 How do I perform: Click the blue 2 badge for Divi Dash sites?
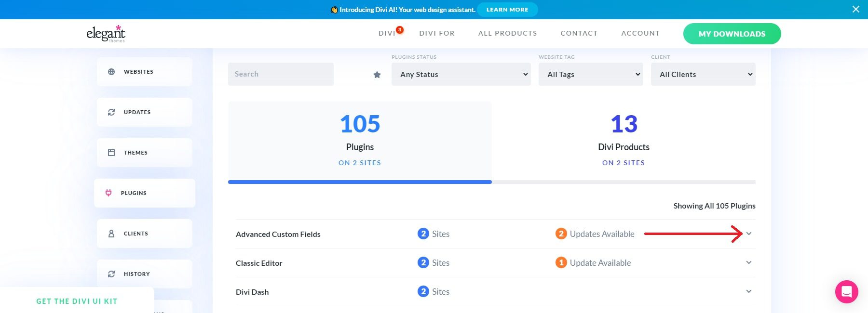[x=423, y=292]
